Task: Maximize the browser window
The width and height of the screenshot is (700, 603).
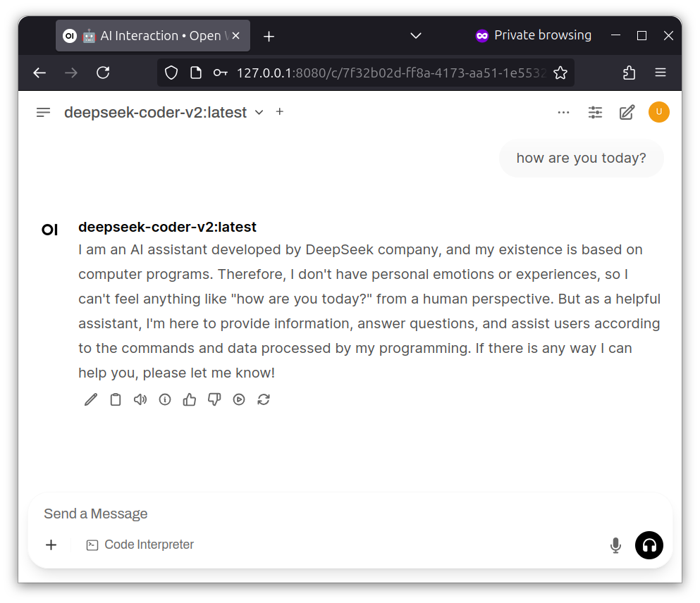Action: [x=641, y=36]
